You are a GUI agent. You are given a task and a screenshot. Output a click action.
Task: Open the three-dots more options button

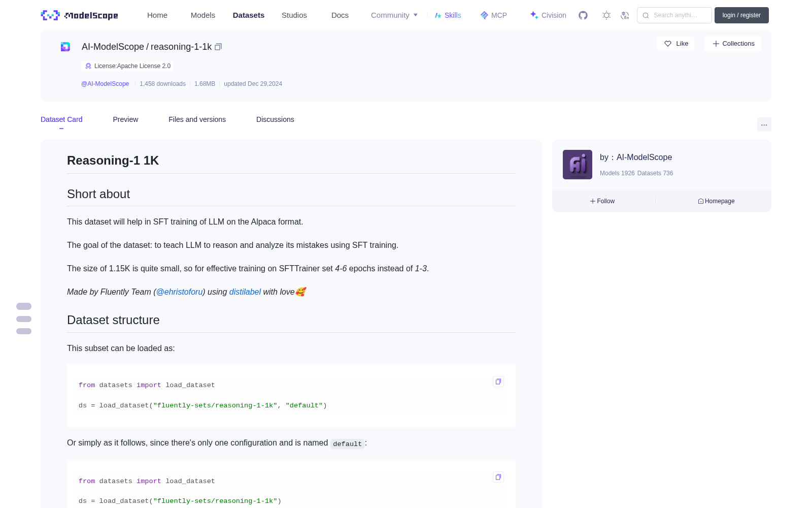click(764, 124)
